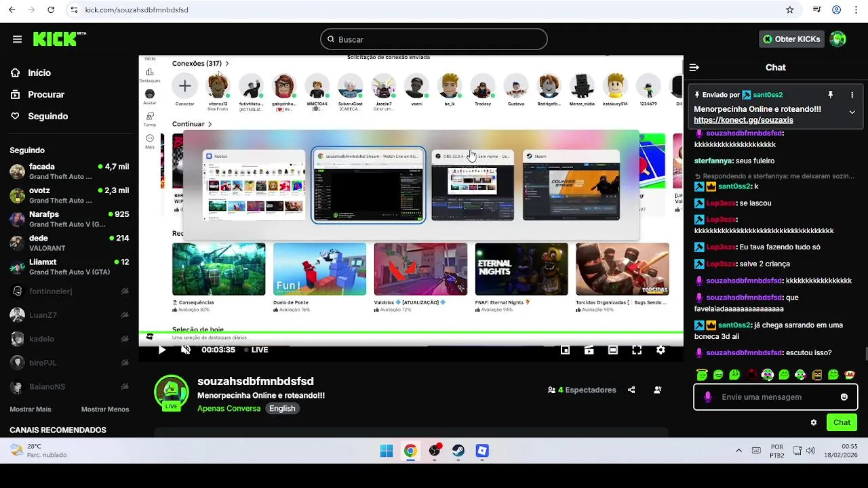The image size is (868, 488).
Task: Click the green stream progress bar
Action: 411,333
